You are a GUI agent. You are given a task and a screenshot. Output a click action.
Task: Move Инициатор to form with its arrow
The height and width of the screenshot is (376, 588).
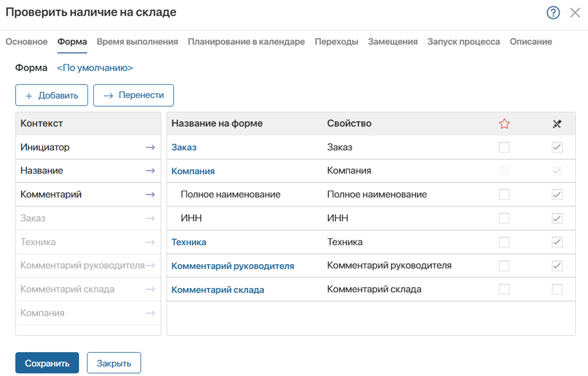(151, 147)
